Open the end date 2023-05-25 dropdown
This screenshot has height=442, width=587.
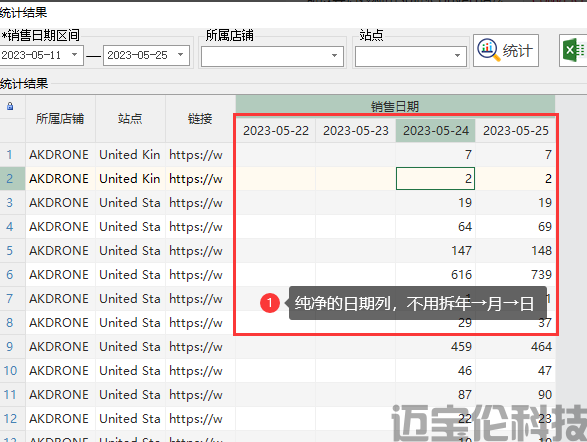tap(181, 55)
